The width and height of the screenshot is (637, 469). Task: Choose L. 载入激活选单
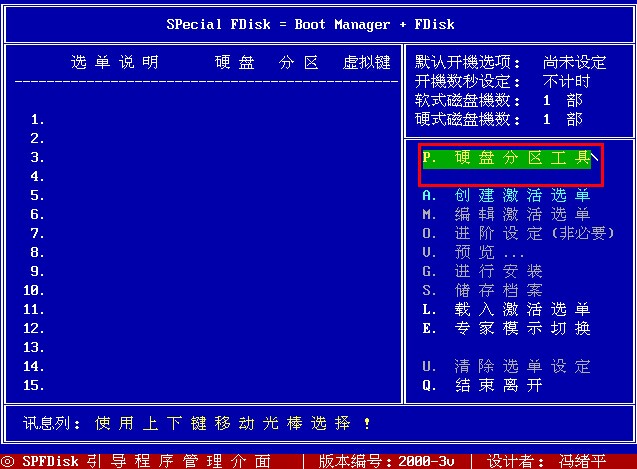click(x=506, y=309)
